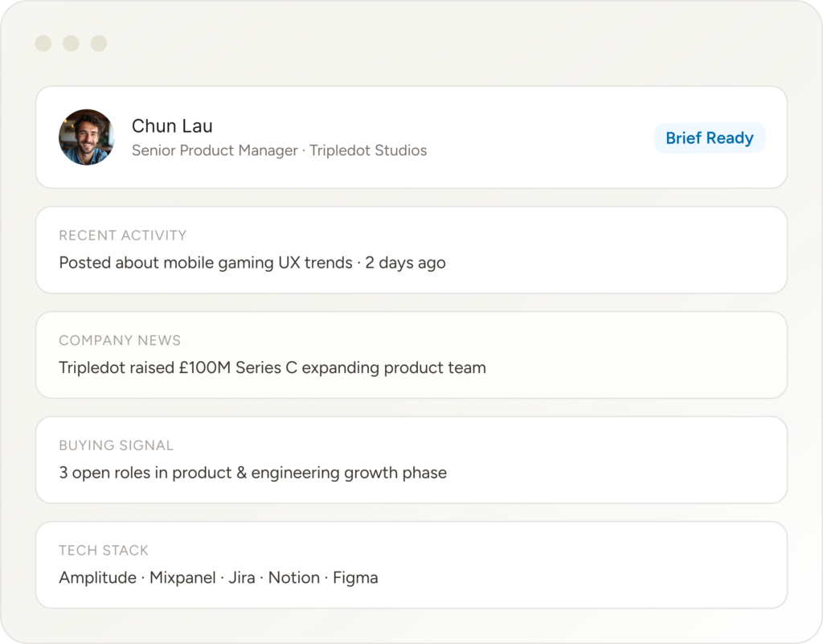Click the '2 days ago' timestamp
Image resolution: width=823 pixels, height=644 pixels.
[x=405, y=263]
